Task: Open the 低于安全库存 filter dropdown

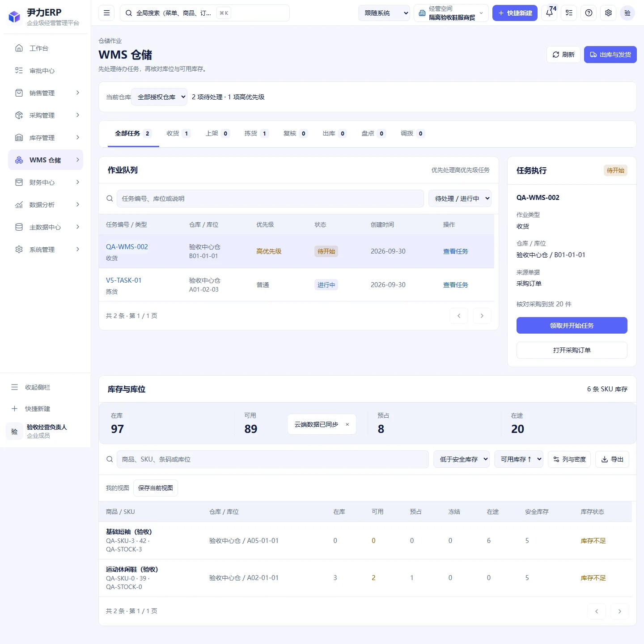Action: point(462,459)
